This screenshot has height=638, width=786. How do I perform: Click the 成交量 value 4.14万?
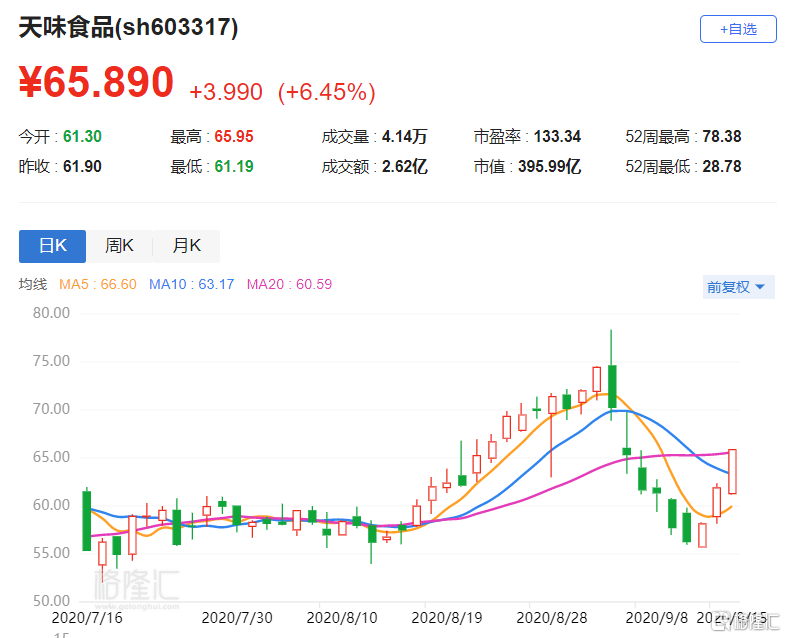point(405,136)
